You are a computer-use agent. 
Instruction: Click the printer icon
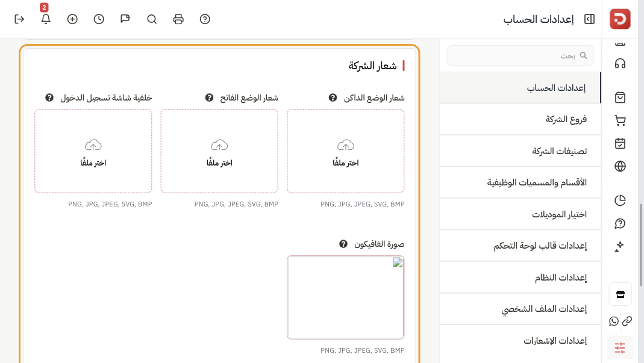click(x=178, y=19)
